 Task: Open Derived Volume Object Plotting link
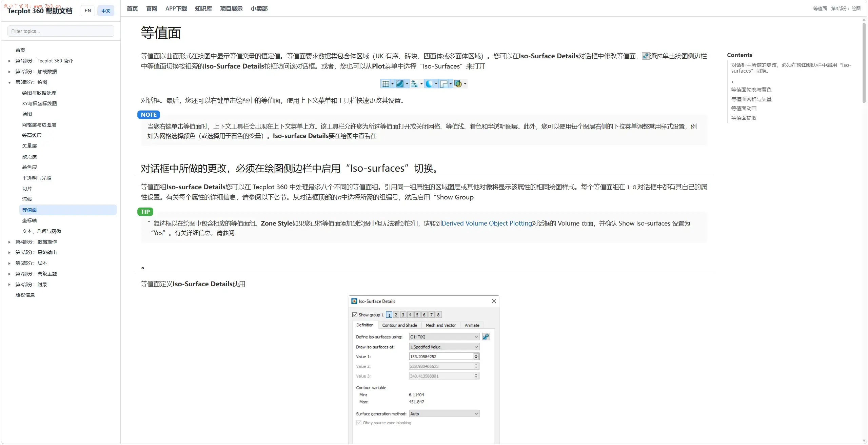click(x=487, y=224)
